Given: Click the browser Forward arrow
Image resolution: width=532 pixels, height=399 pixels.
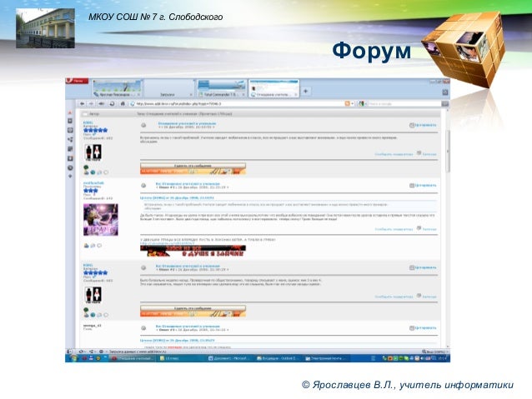Looking at the screenshot, I should tap(91, 104).
